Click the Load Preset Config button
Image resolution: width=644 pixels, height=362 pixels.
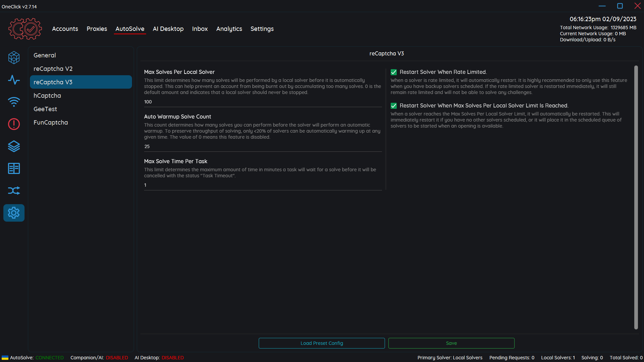[321, 343]
